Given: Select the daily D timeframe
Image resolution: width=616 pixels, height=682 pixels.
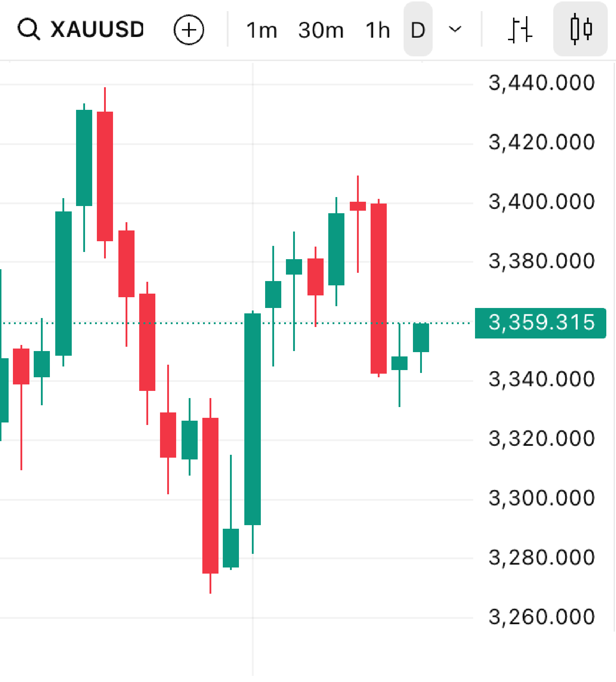Looking at the screenshot, I should click(418, 30).
